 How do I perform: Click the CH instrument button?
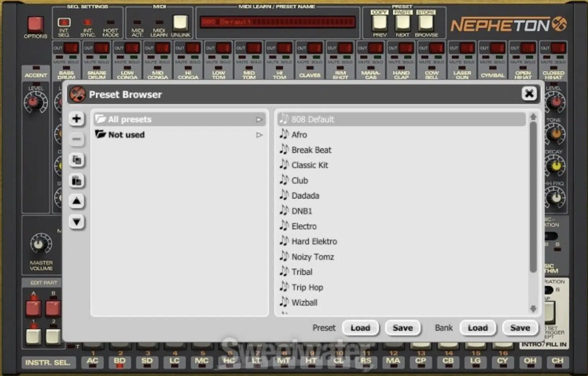pos(557,361)
